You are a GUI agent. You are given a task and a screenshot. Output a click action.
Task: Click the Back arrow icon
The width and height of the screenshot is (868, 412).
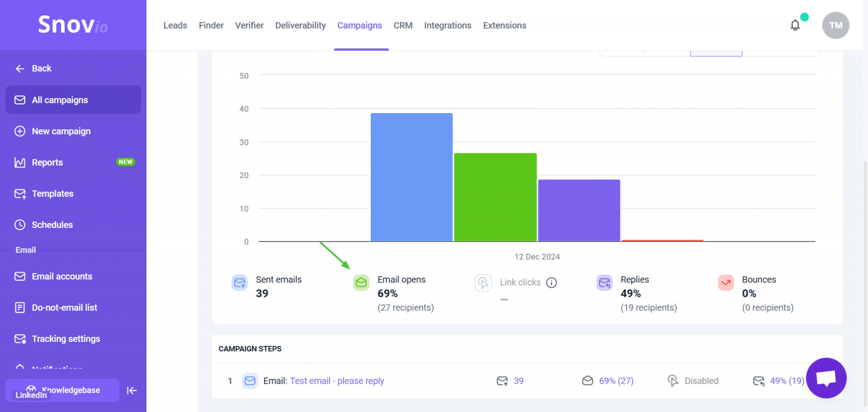(x=20, y=68)
